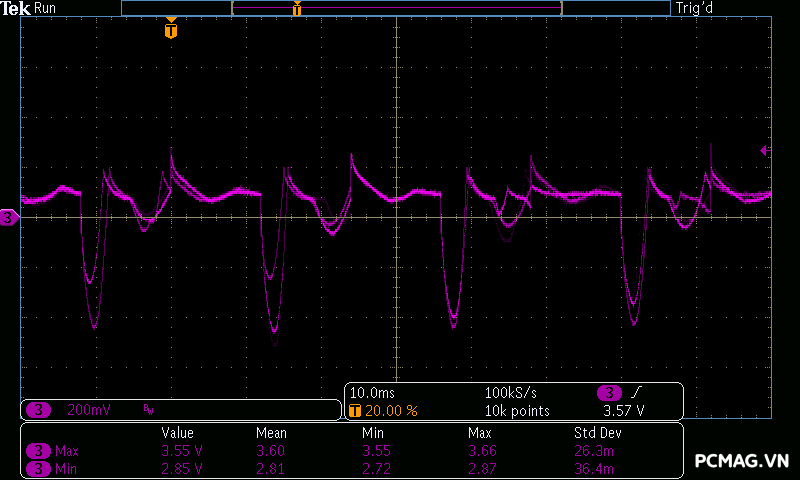Click the Run acquisition status indicator
This screenshot has height=480, width=800.
46,8
